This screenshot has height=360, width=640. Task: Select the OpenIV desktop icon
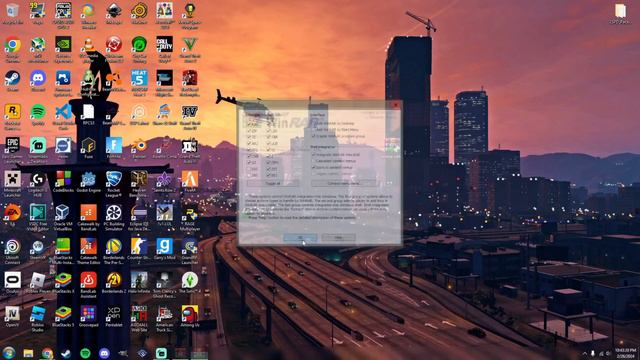pyautogui.click(x=12, y=316)
